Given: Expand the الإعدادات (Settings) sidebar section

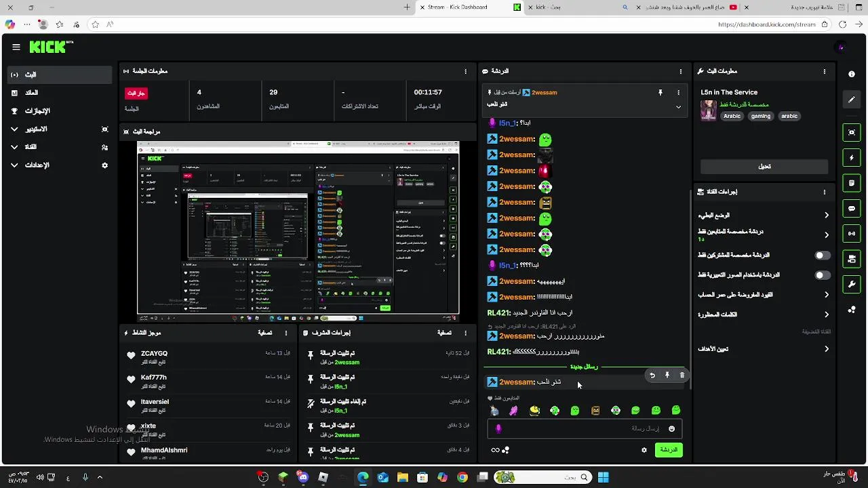Looking at the screenshot, I should (x=60, y=165).
